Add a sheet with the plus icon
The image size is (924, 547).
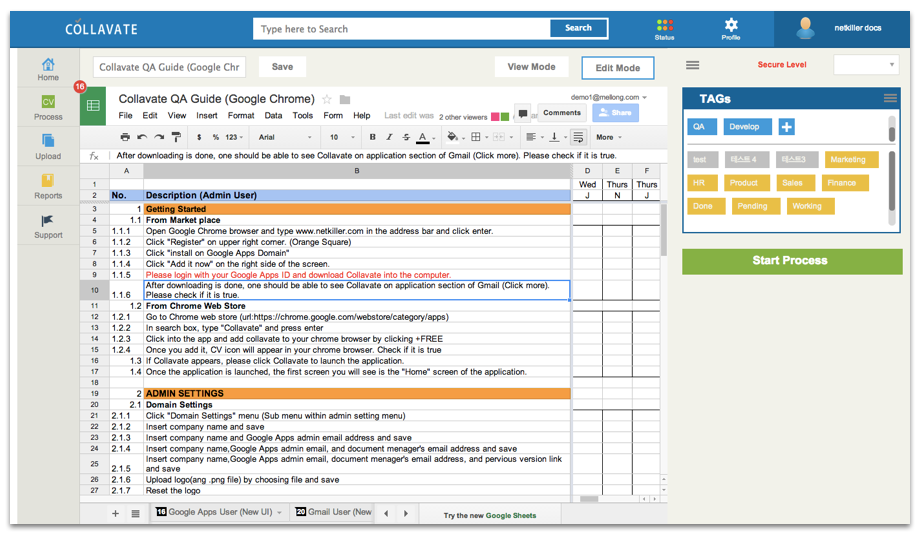click(x=116, y=513)
